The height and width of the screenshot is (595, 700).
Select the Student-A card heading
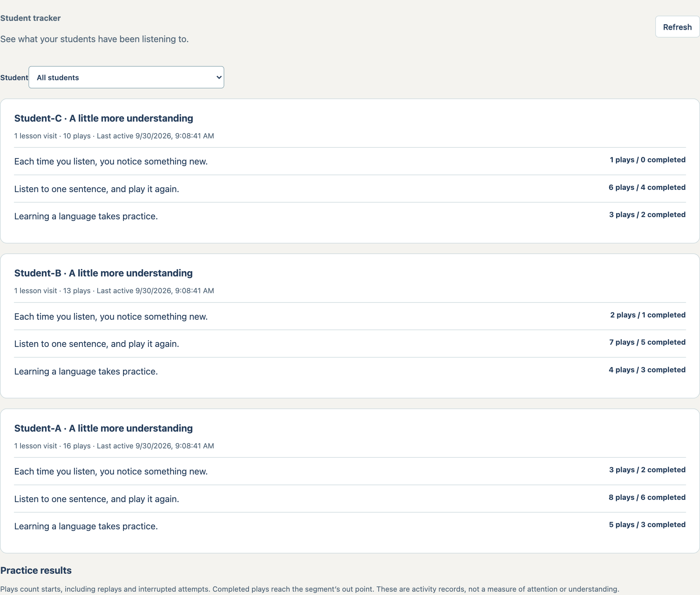pyautogui.click(x=103, y=428)
